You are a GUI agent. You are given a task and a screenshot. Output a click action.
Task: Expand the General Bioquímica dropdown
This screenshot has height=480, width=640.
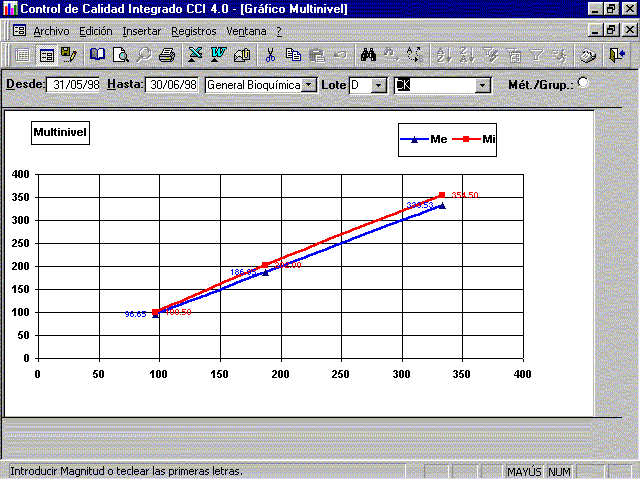[x=309, y=86]
